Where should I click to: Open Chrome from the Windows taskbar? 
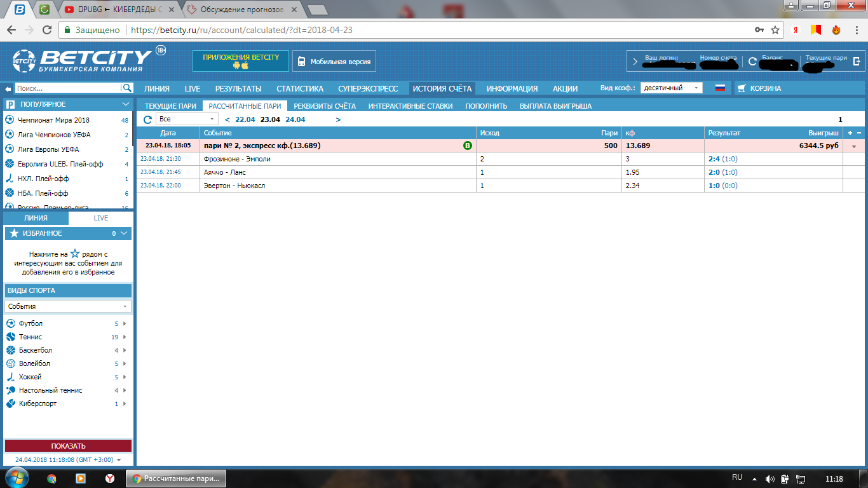52,478
